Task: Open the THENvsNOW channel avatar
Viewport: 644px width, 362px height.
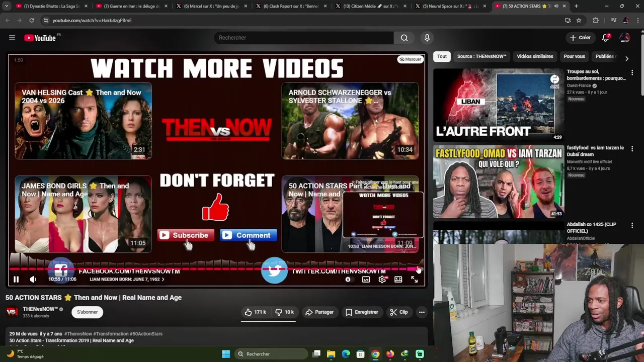Action: (12, 312)
